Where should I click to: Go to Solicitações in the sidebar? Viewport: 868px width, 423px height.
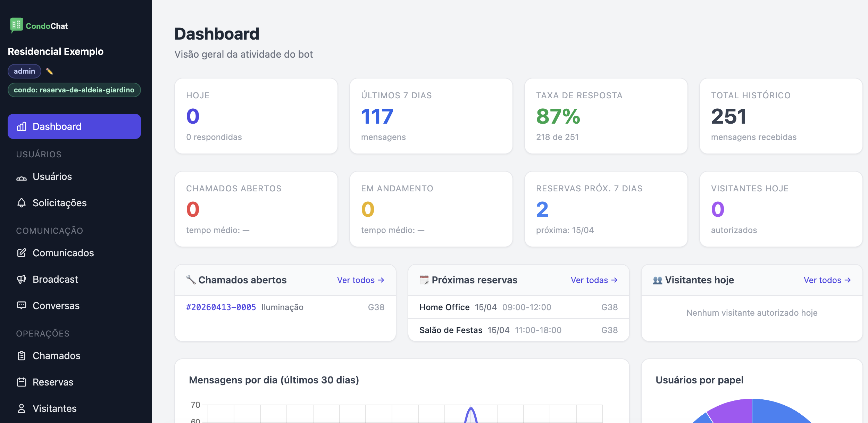click(74, 203)
